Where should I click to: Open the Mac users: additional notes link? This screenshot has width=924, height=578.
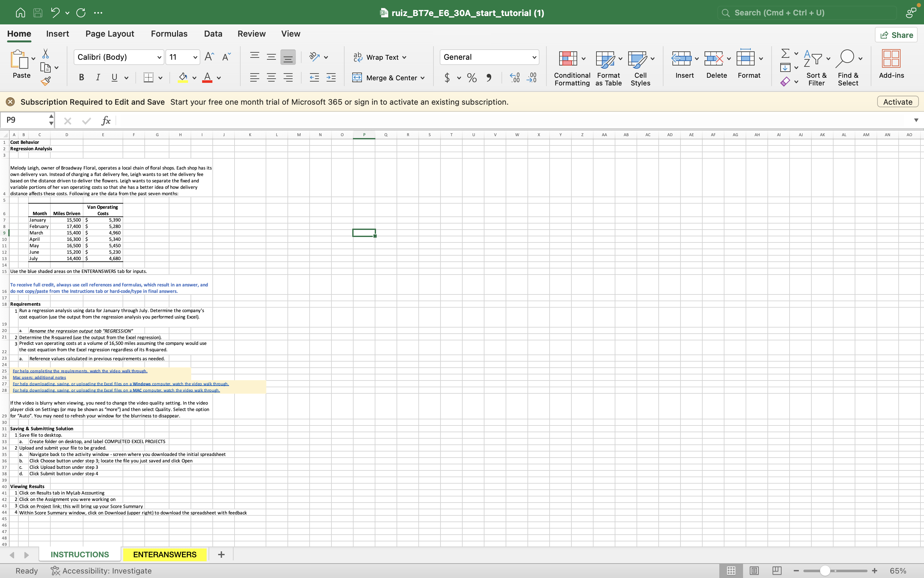(x=39, y=377)
